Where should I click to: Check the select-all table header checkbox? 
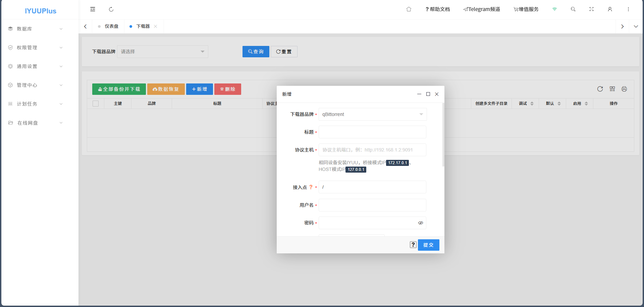pos(96,104)
